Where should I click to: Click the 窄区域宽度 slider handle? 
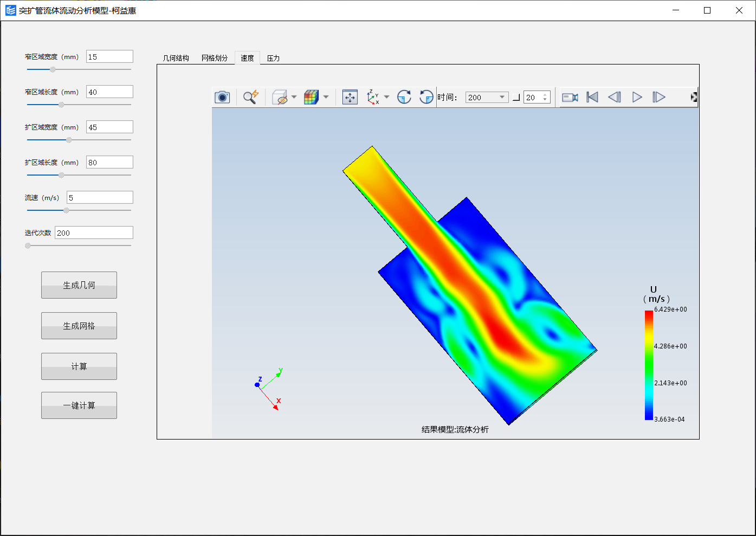[53, 69]
